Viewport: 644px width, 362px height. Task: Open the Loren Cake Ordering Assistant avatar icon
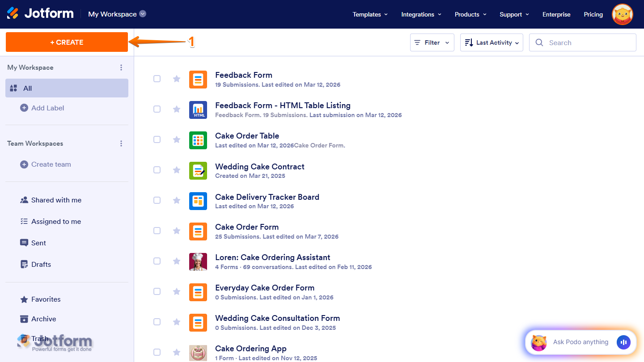pyautogui.click(x=198, y=261)
